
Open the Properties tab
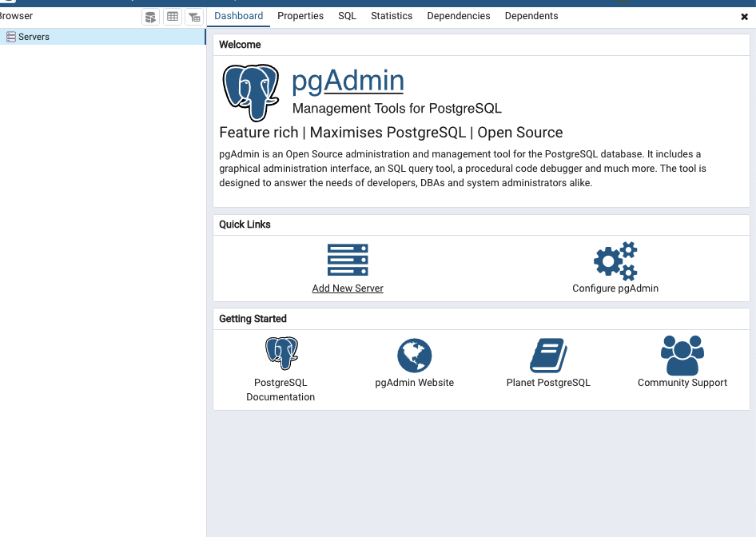300,16
